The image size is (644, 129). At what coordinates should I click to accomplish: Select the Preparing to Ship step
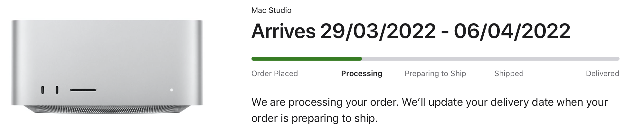click(x=435, y=74)
